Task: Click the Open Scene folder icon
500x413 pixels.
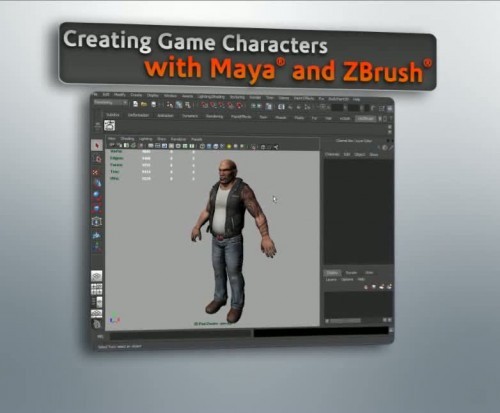Action: [x=144, y=104]
